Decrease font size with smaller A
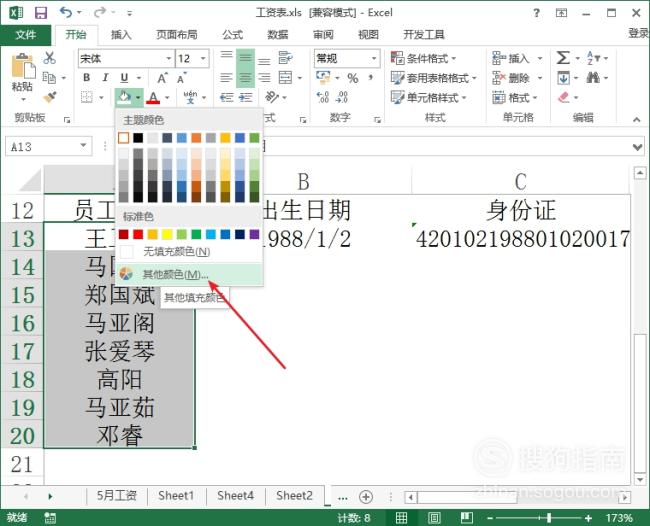Viewport: 650px width, 526px height. click(x=182, y=78)
